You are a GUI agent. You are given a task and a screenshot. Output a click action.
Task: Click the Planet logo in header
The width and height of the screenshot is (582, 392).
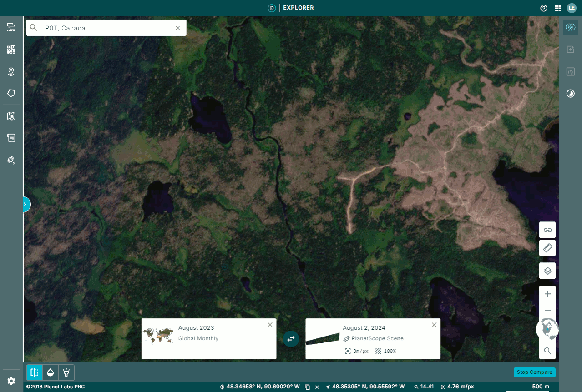272,8
